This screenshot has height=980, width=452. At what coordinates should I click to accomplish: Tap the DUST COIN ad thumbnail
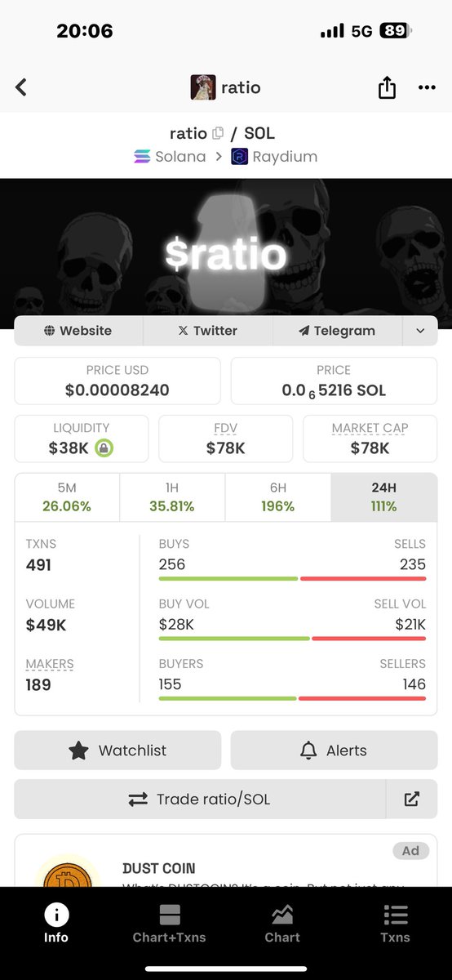pyautogui.click(x=67, y=872)
